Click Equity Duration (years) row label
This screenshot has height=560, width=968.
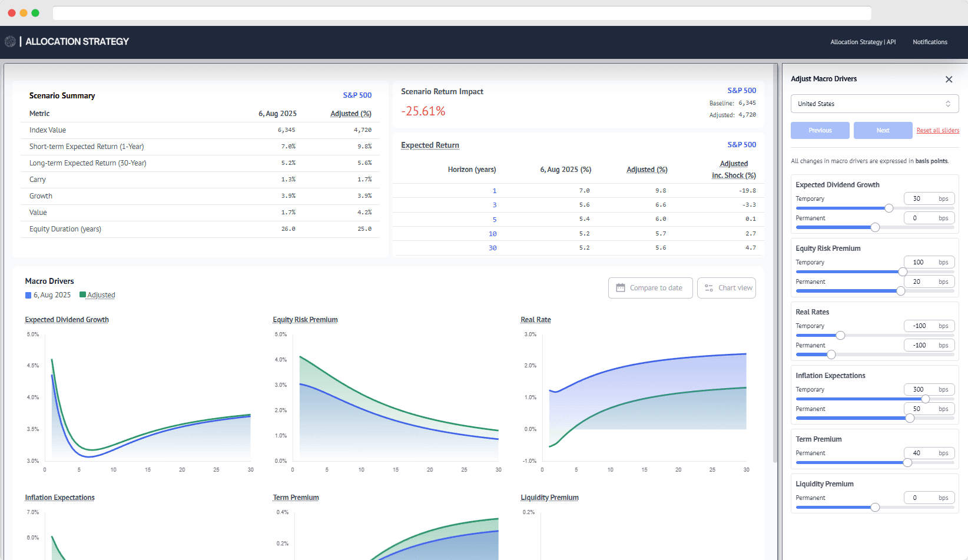pos(65,229)
